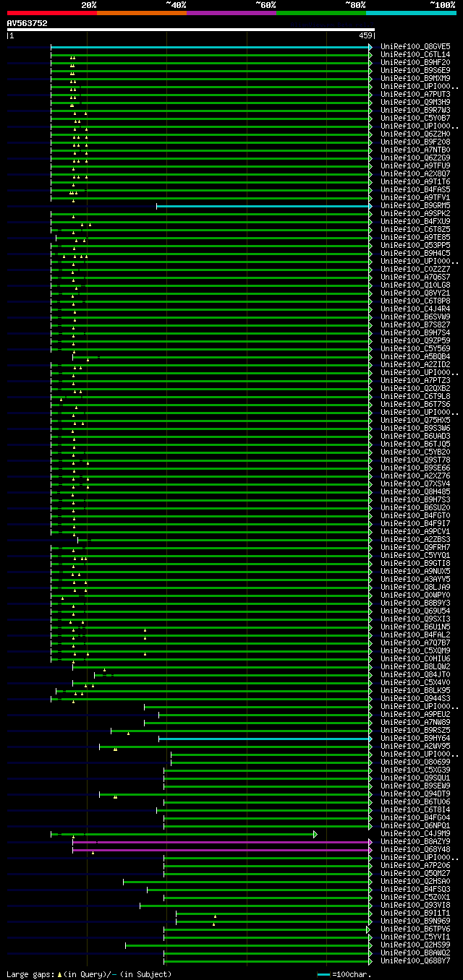Select label UniRef100_Q8H485

click(415, 491)
